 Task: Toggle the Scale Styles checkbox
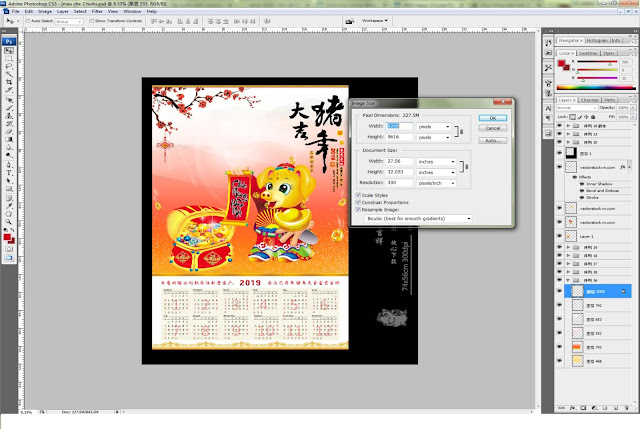(358, 195)
